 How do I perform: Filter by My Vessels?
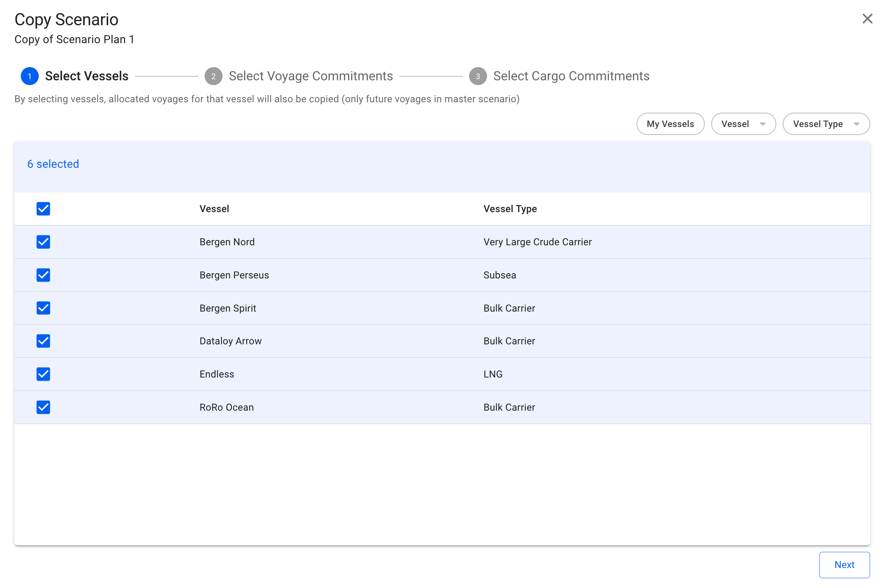[x=670, y=124]
